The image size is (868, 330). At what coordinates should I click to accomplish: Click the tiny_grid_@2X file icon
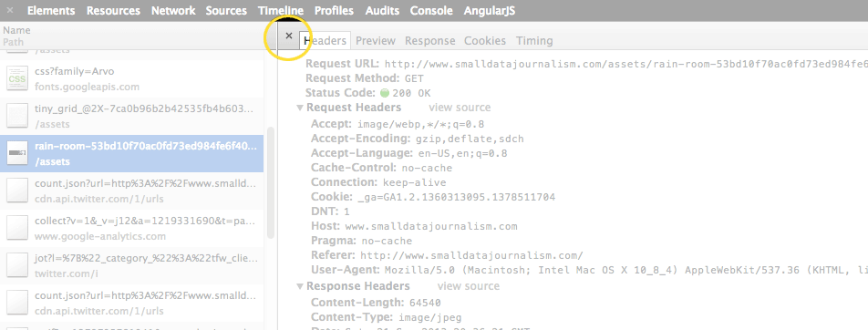17,117
